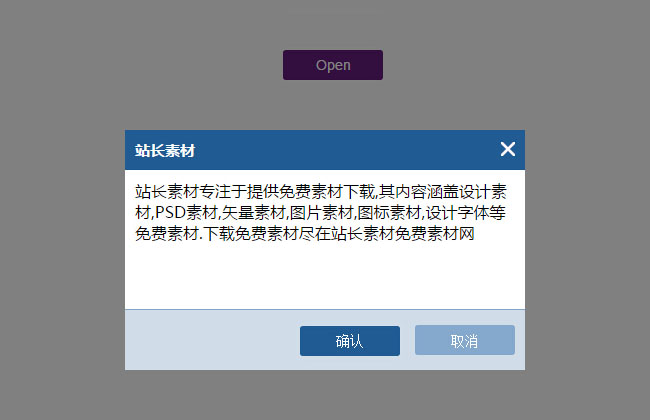Click 图片素材 in the dialog message
This screenshot has height=420, width=650.
coord(321,213)
